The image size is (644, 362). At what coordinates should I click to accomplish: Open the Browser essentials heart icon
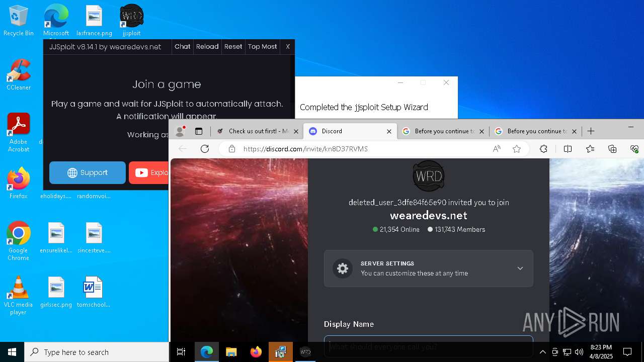click(x=634, y=149)
